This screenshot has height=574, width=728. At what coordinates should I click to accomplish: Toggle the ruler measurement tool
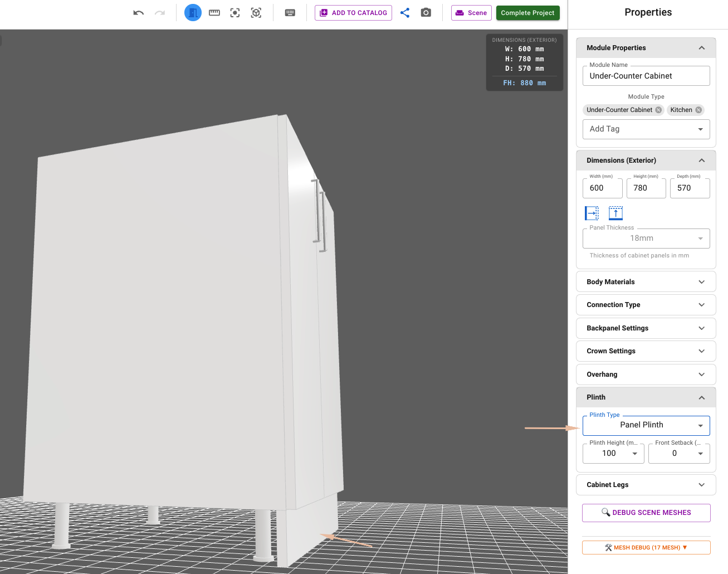(214, 13)
